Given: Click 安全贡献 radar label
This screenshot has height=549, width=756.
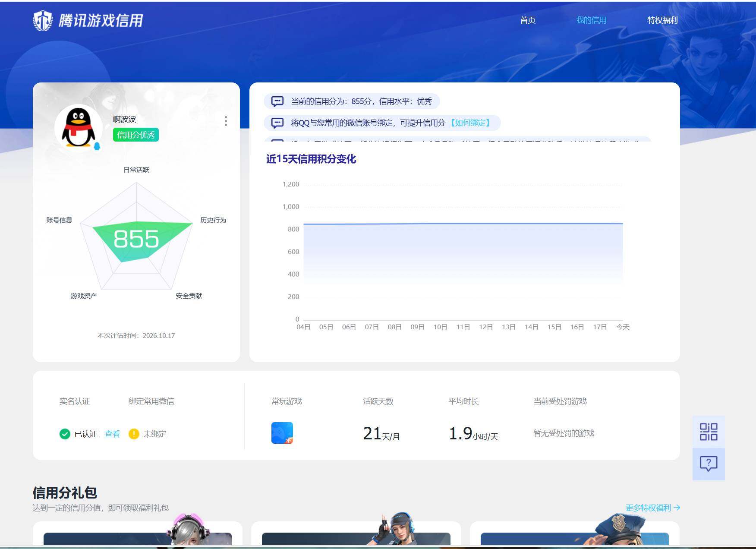Looking at the screenshot, I should [x=189, y=296].
